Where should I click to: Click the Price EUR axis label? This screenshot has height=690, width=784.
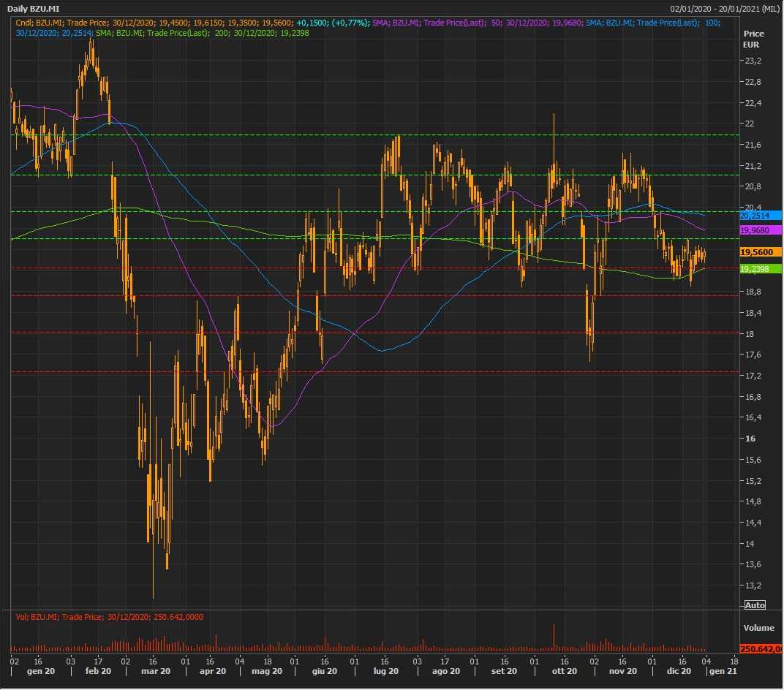753,39
